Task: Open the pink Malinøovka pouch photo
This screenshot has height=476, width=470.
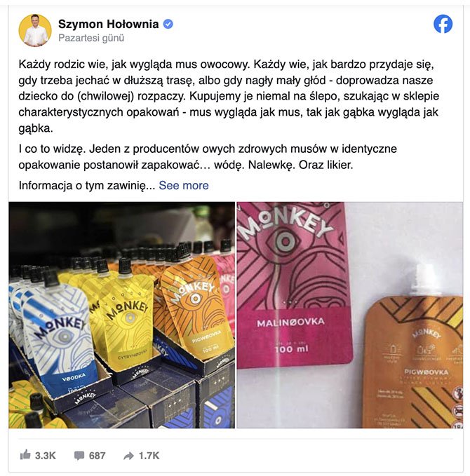Action: coord(293,284)
